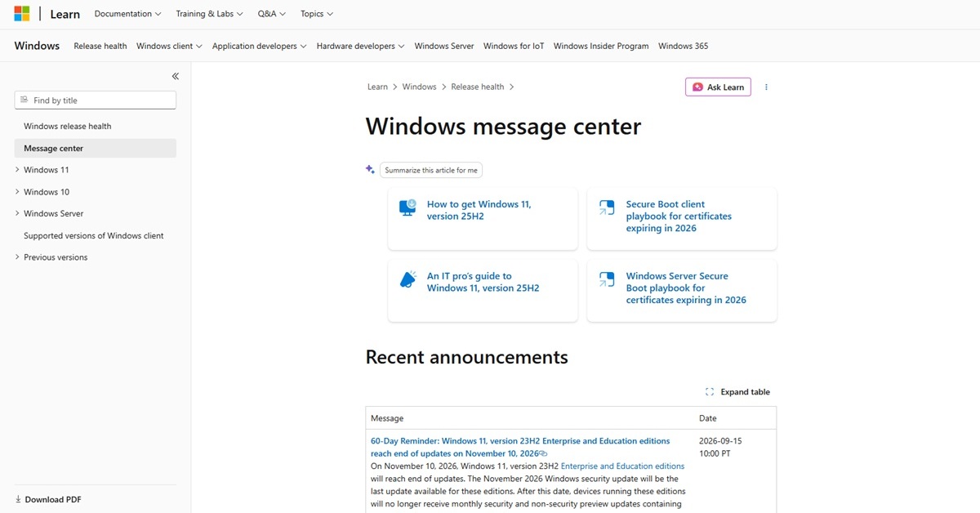Click the 2026-09-15 date cell
The width and height of the screenshot is (980, 513).
click(x=720, y=447)
